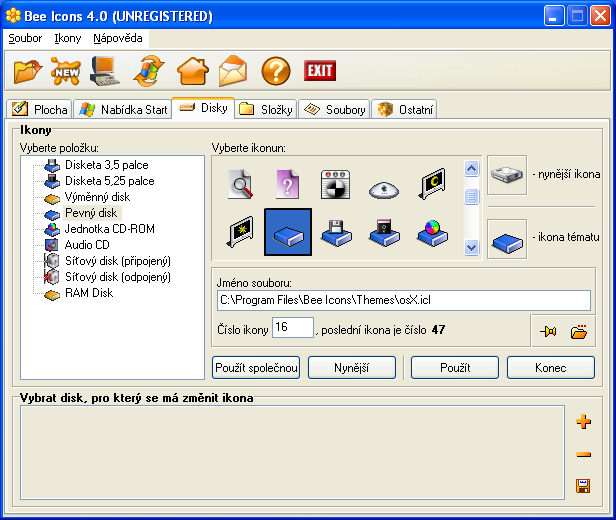The height and width of the screenshot is (520, 616).
Task: Click the Konec button
Action: point(551,368)
